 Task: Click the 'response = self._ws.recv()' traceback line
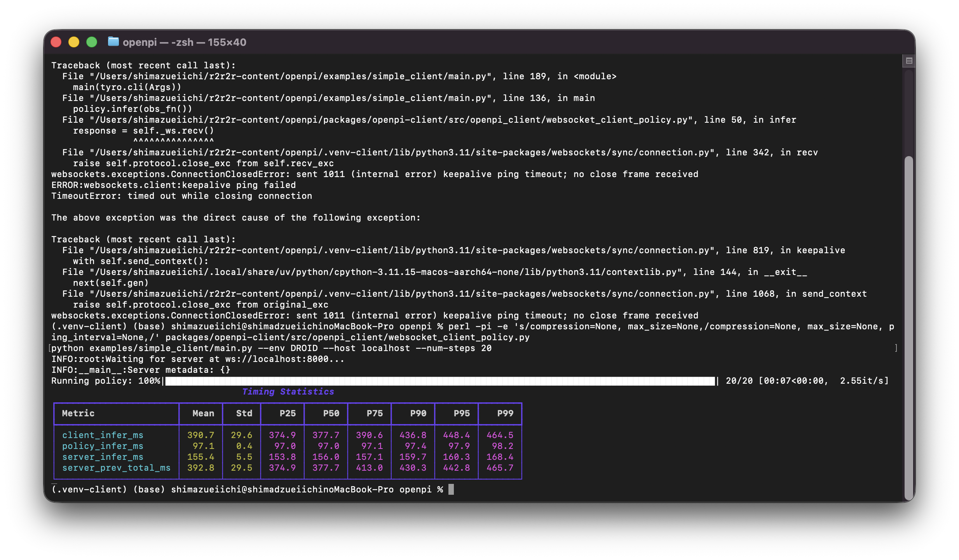143,130
